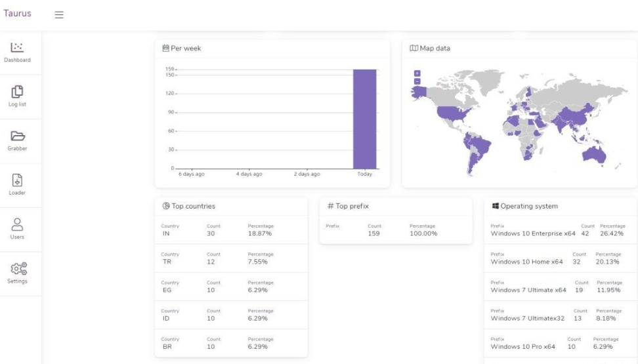Zoom out on the map with minus button

tap(417, 81)
